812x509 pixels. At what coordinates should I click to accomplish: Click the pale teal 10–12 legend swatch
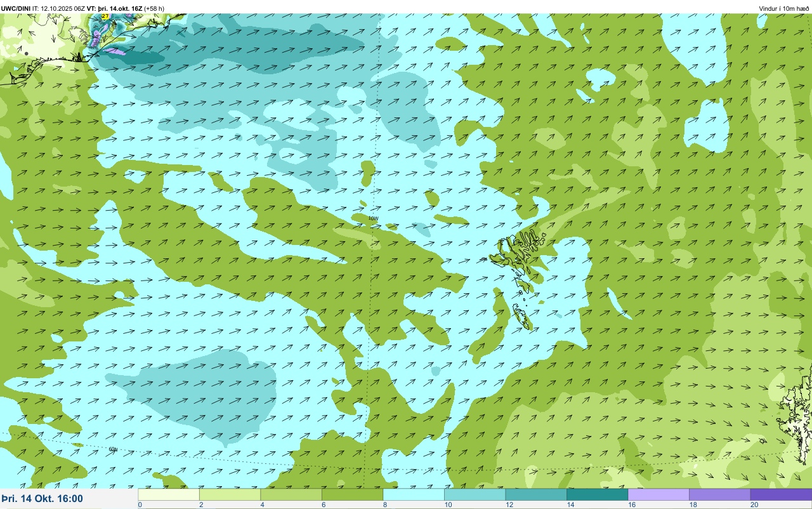pos(475,494)
